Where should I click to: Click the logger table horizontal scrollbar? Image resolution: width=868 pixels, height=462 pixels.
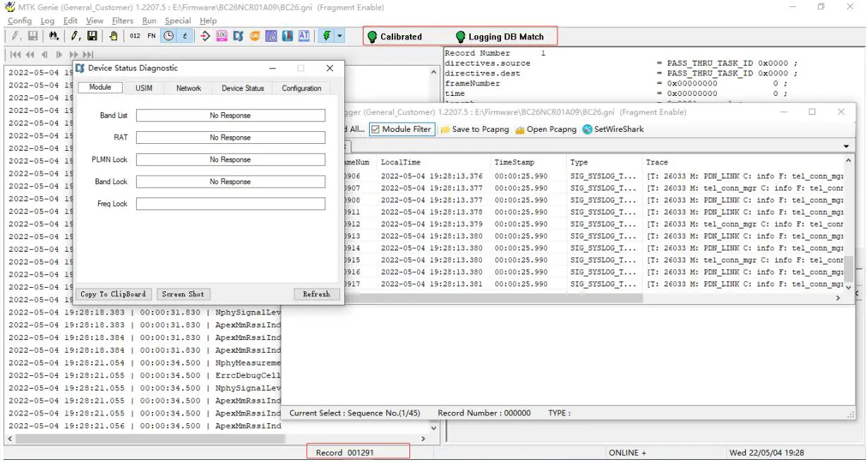tap(494, 298)
